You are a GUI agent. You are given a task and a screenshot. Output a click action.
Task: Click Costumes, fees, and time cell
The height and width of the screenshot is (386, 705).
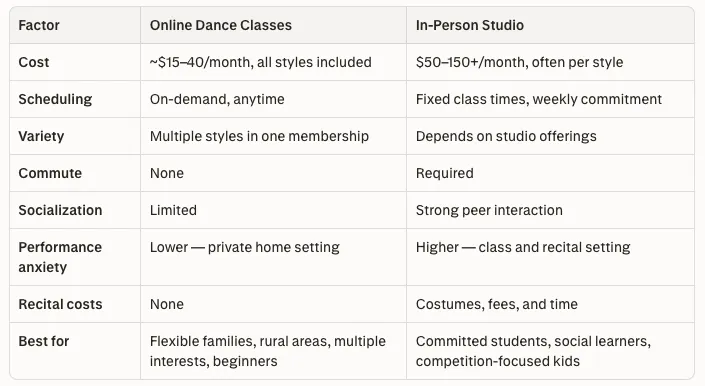pyautogui.click(x=497, y=304)
